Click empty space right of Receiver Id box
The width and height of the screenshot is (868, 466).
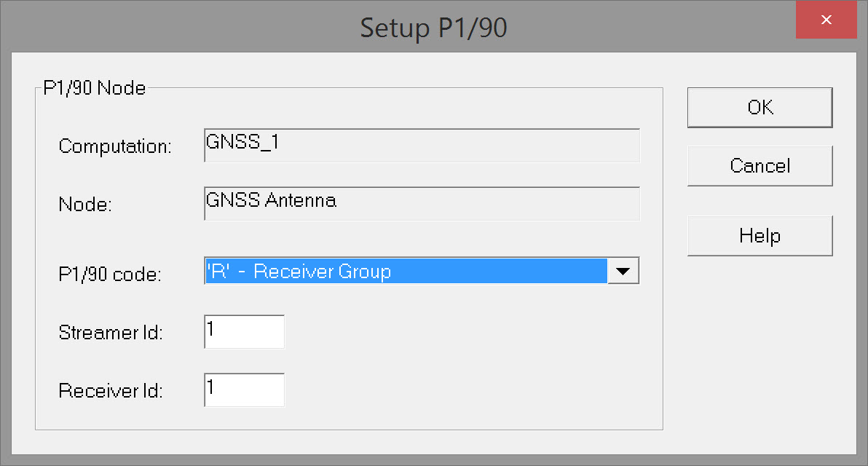[x=466, y=390]
